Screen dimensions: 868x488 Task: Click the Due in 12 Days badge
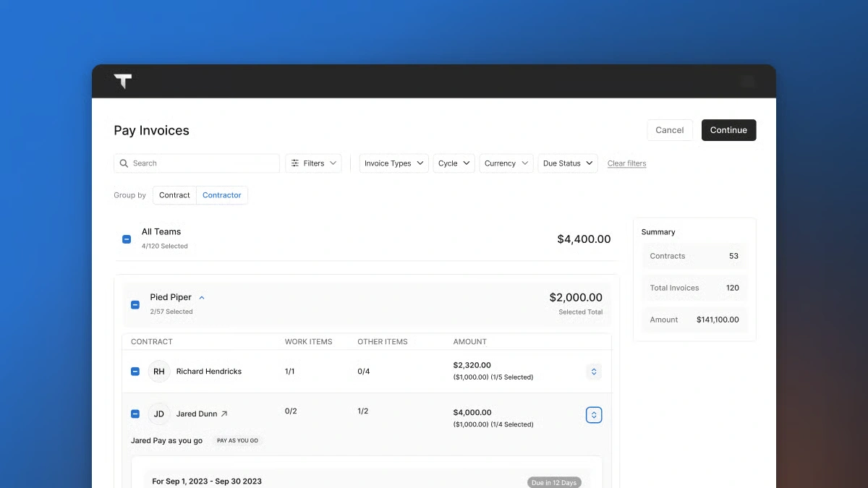pyautogui.click(x=554, y=482)
